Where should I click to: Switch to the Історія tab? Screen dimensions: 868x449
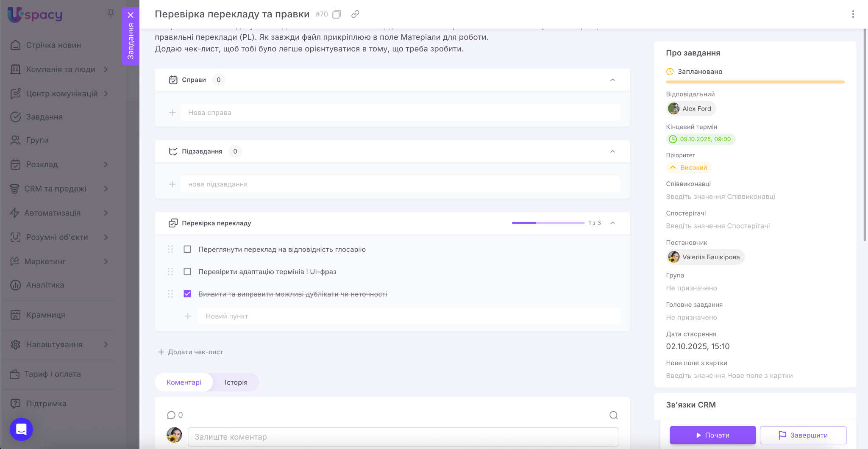[x=236, y=382]
